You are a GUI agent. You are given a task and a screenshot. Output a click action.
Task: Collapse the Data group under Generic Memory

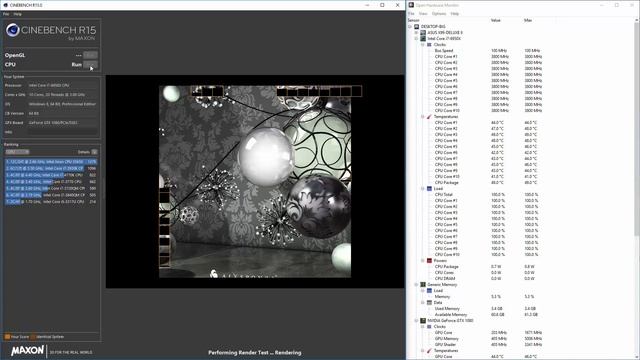pos(423,302)
